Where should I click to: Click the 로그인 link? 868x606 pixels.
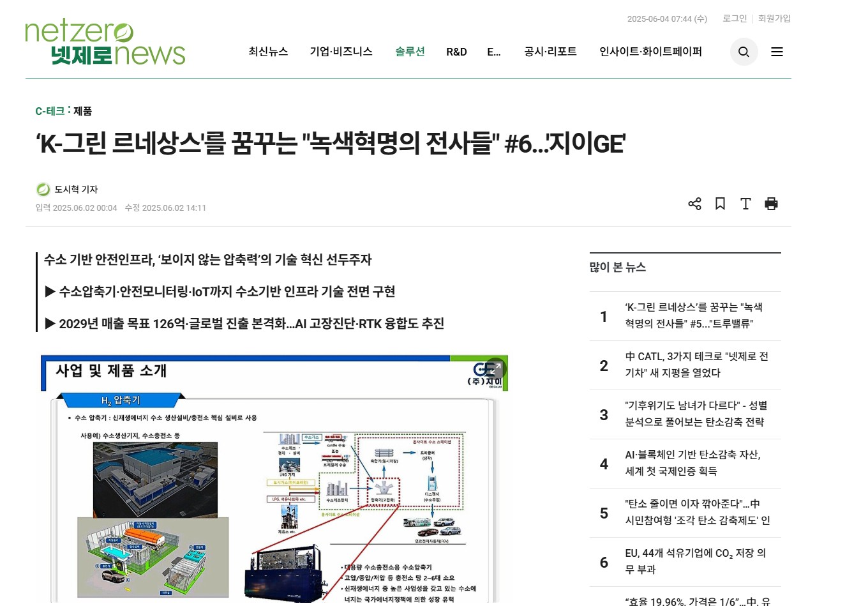734,19
